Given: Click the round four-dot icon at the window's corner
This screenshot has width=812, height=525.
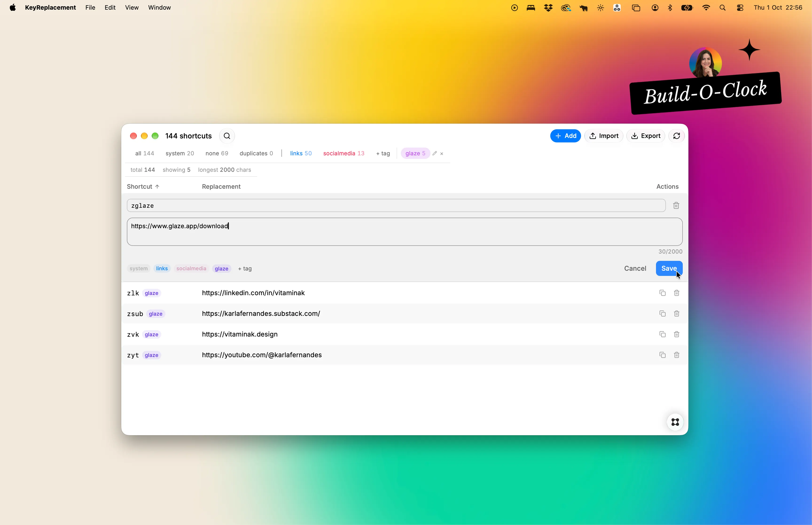Looking at the screenshot, I should 675,422.
